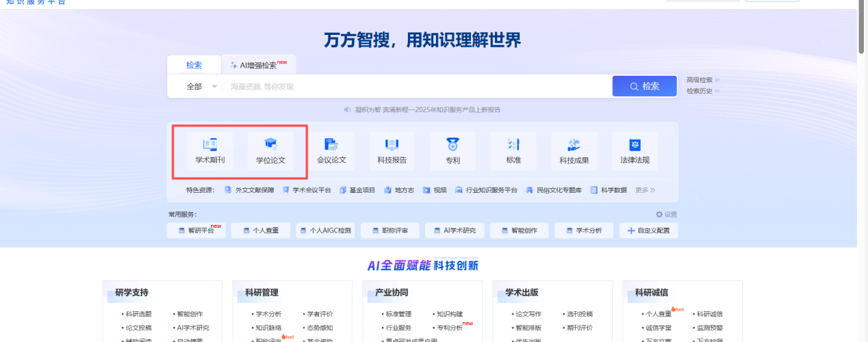Screen dimensions: 868x342
Task: Open the 专利 category tile
Action: [452, 152]
